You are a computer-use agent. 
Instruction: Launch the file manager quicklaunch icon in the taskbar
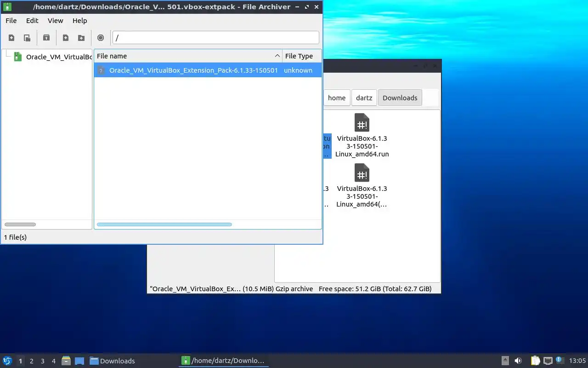[66, 361]
